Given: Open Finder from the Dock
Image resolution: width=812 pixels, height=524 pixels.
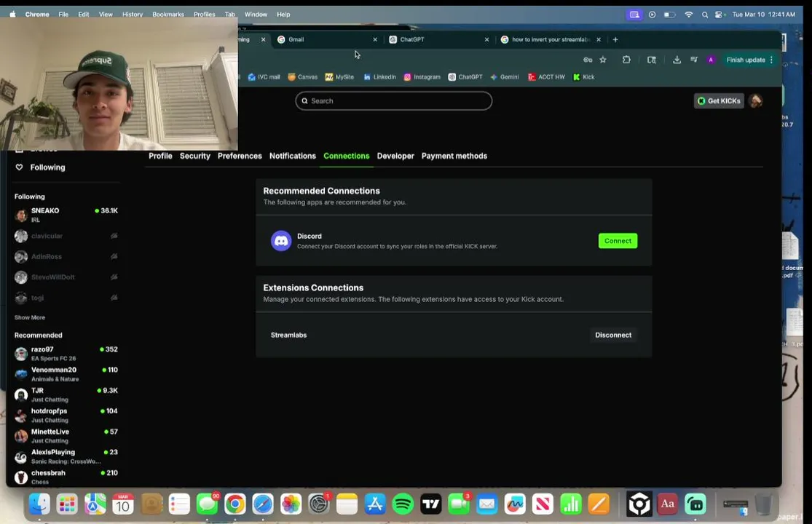Looking at the screenshot, I should 39,504.
